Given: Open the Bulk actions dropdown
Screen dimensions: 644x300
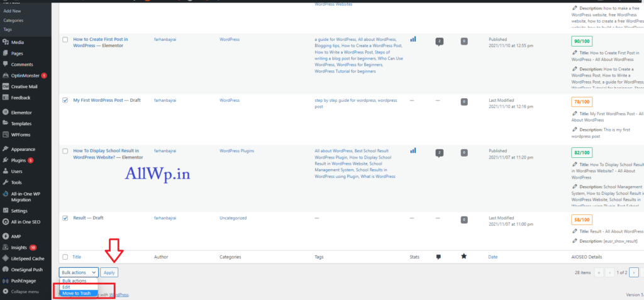Looking at the screenshot, I should click(79, 272).
